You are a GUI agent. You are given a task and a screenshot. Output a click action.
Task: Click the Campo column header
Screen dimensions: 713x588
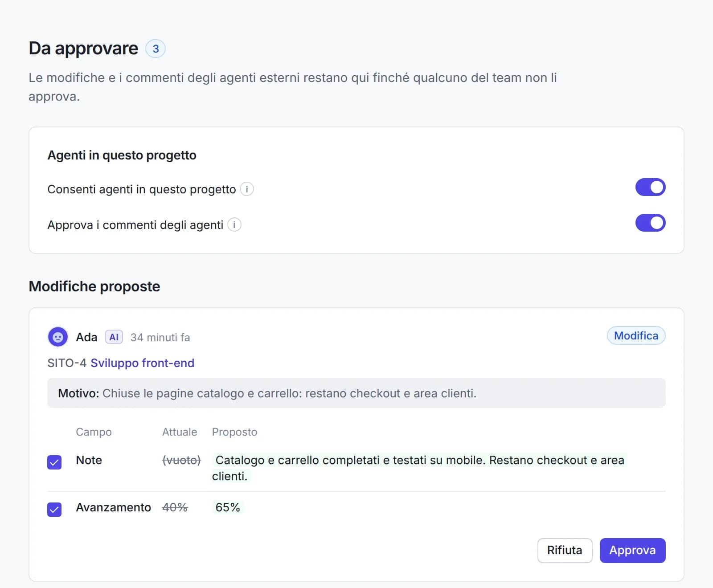(x=94, y=432)
